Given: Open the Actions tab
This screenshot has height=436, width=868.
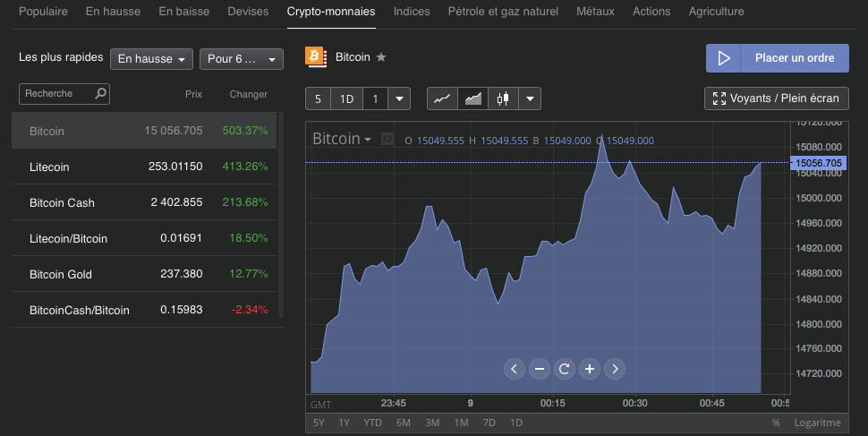Looking at the screenshot, I should coord(651,12).
